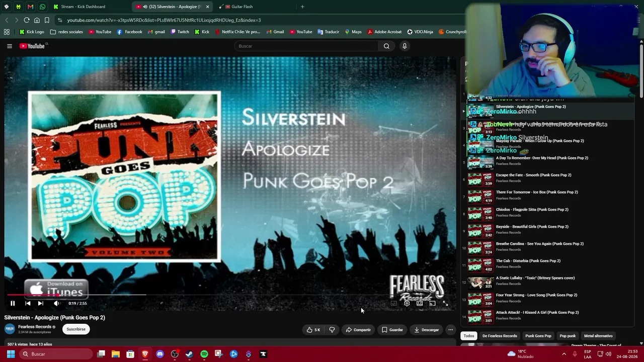Screen dimensions: 644x362
Task: Skip to the previous video in playlist
Action: click(x=28, y=303)
